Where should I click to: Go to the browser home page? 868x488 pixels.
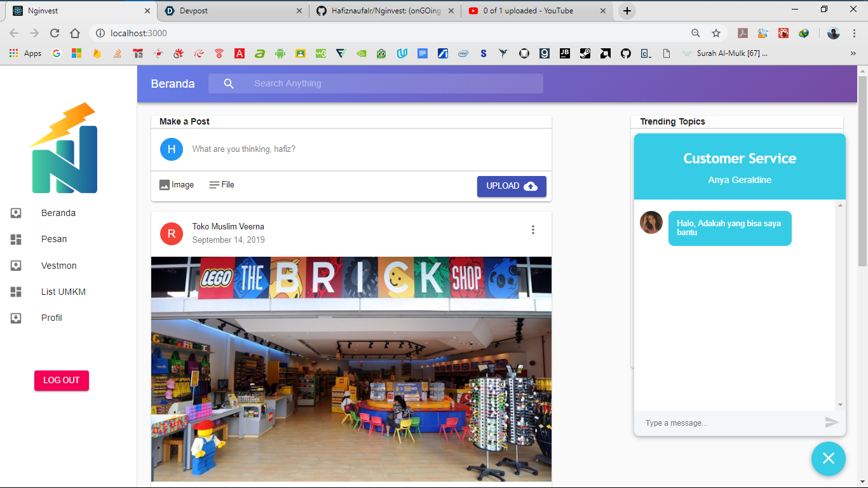pos(75,33)
